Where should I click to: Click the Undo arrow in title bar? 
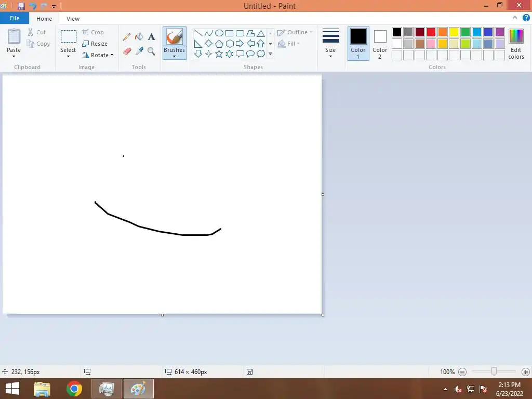click(33, 6)
